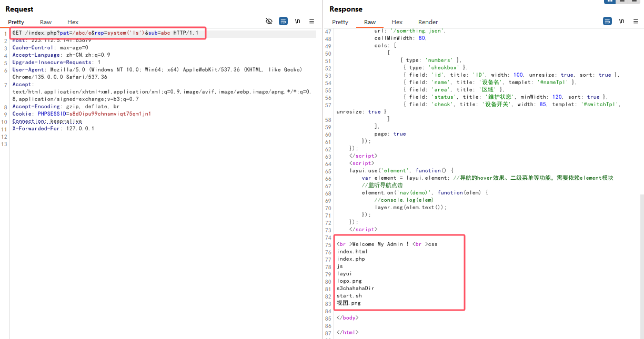Toggle word wrap icon in Request panel
Screen dimensions: 644x339
click(x=283, y=21)
